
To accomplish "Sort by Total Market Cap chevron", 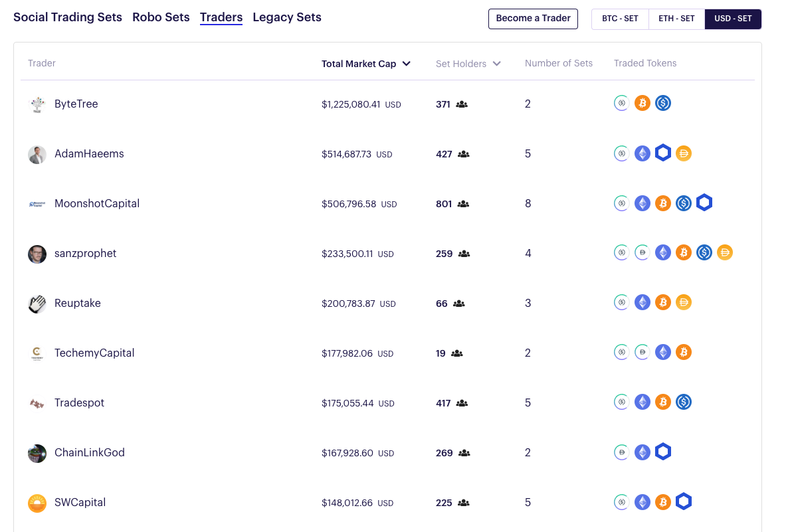I will [406, 64].
